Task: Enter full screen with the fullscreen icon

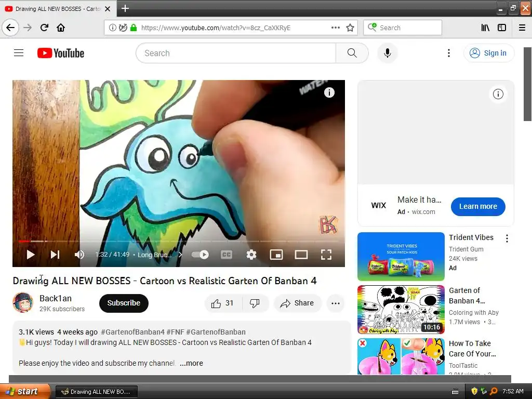Action: (x=326, y=255)
